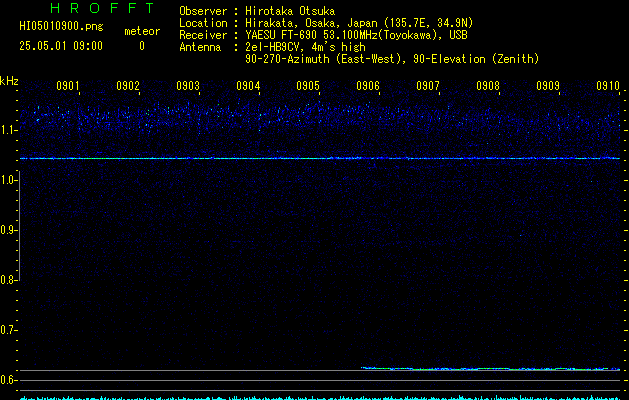Select the file name HI05010900.png

click(x=61, y=26)
